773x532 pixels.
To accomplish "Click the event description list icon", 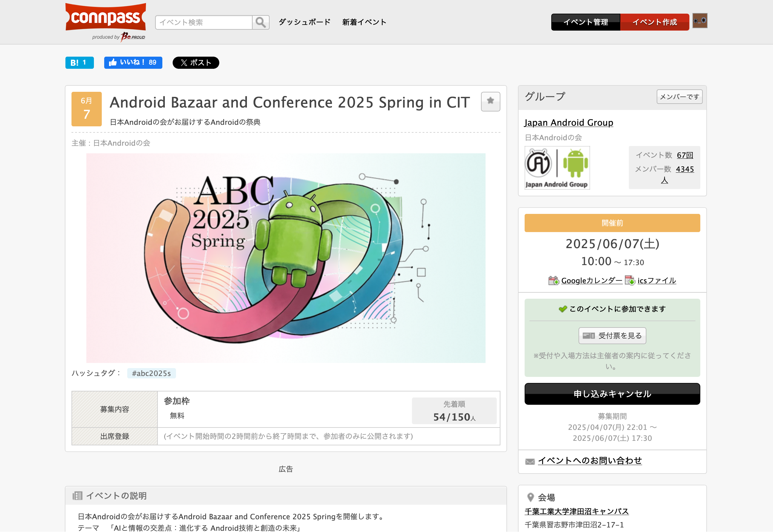I will [x=77, y=496].
